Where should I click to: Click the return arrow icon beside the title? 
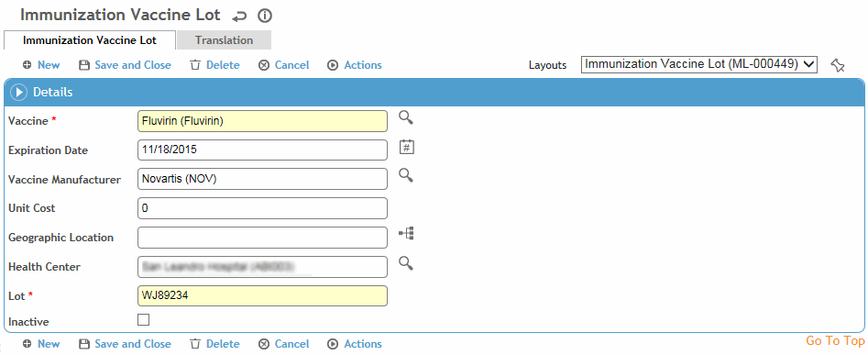[x=239, y=17]
